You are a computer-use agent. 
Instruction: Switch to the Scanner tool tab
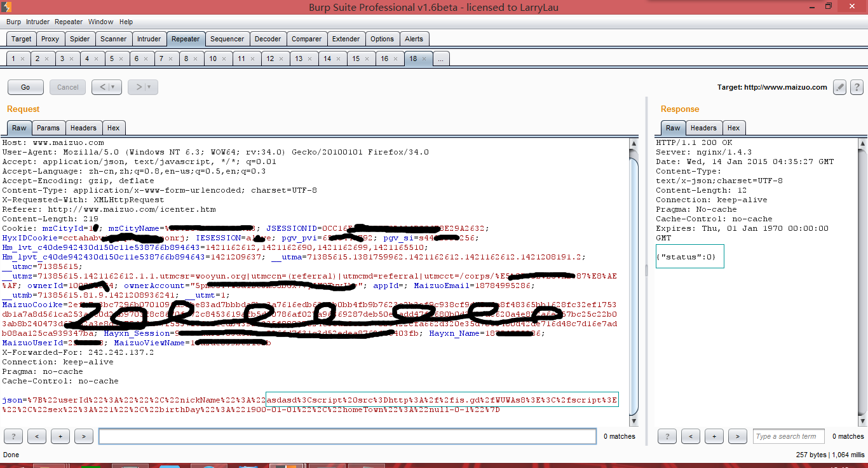coord(114,39)
